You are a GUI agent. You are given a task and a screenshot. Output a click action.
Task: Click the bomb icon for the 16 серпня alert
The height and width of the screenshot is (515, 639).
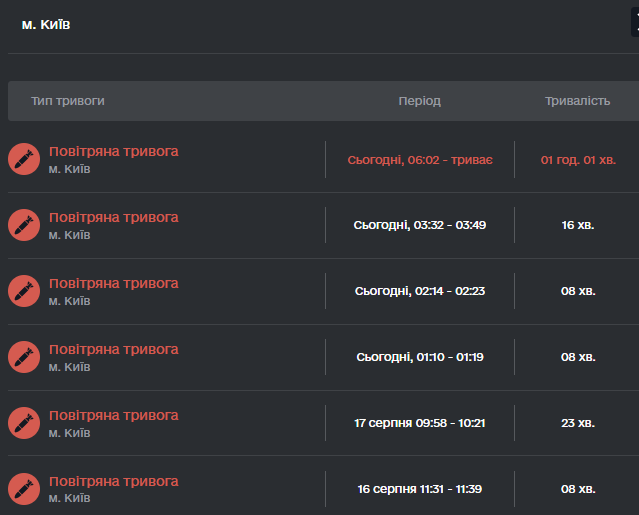pos(24,489)
